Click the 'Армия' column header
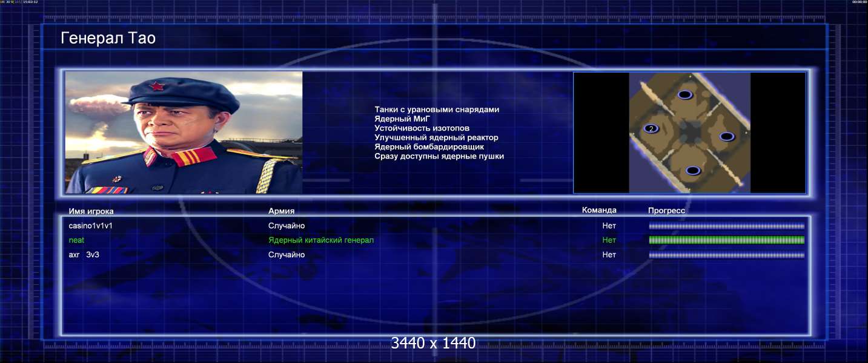This screenshot has width=868, height=363. tap(282, 211)
